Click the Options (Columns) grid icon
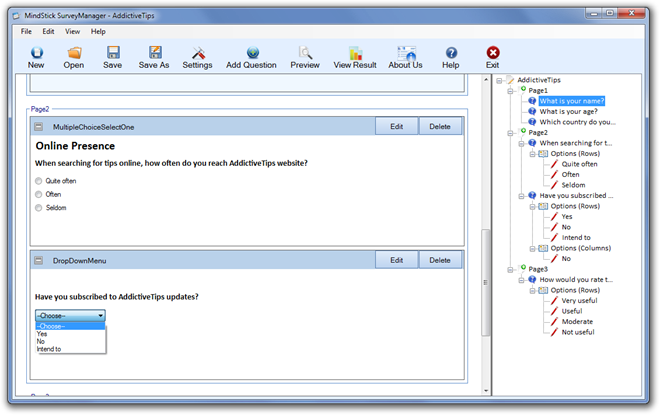660x415 pixels. (543, 248)
